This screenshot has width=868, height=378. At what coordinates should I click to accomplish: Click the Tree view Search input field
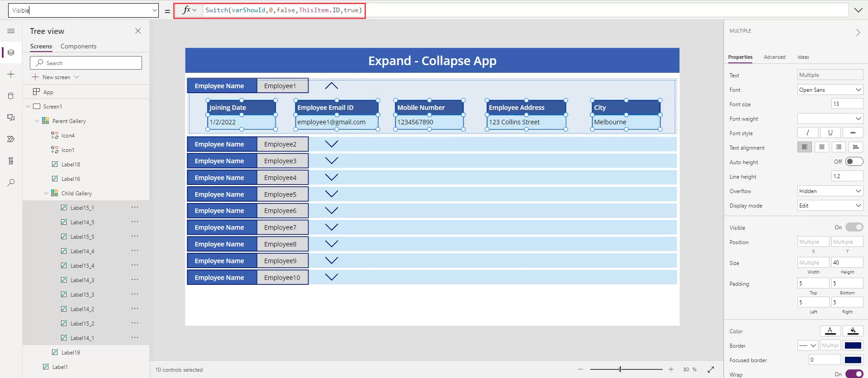tap(86, 63)
